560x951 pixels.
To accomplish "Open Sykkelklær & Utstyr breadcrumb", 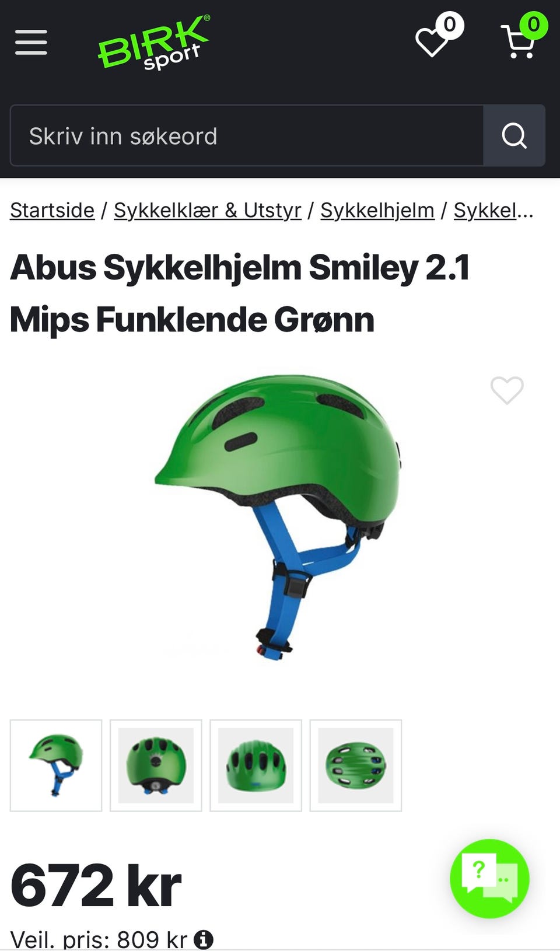I will point(208,210).
